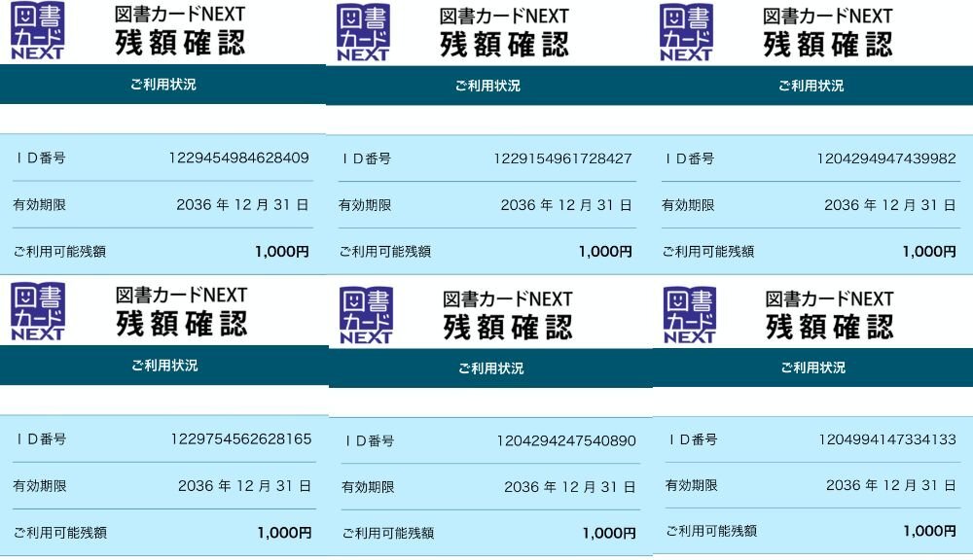Click the expiry date under ID 1229754562628165

point(244,486)
